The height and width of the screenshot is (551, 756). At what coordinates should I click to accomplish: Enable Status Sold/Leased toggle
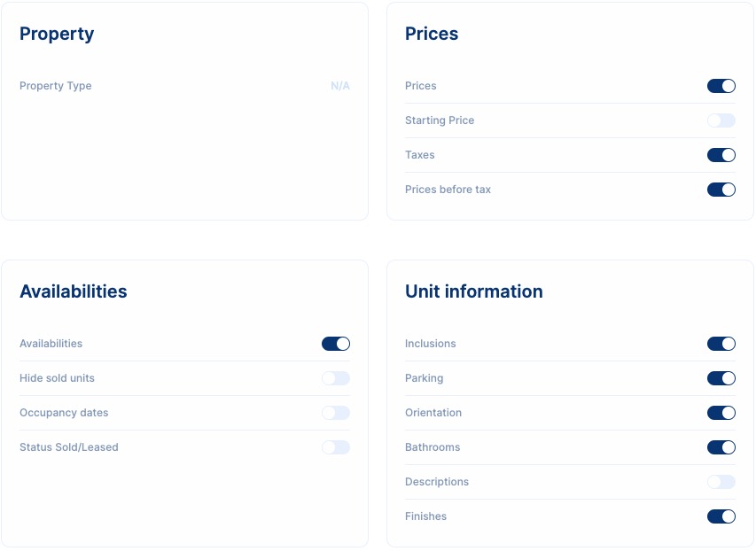(336, 447)
